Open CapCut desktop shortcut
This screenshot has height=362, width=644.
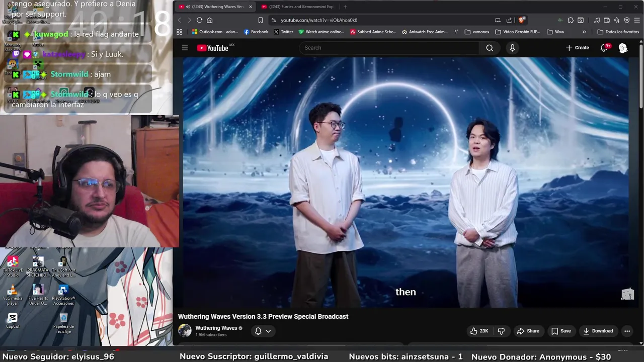point(13,321)
